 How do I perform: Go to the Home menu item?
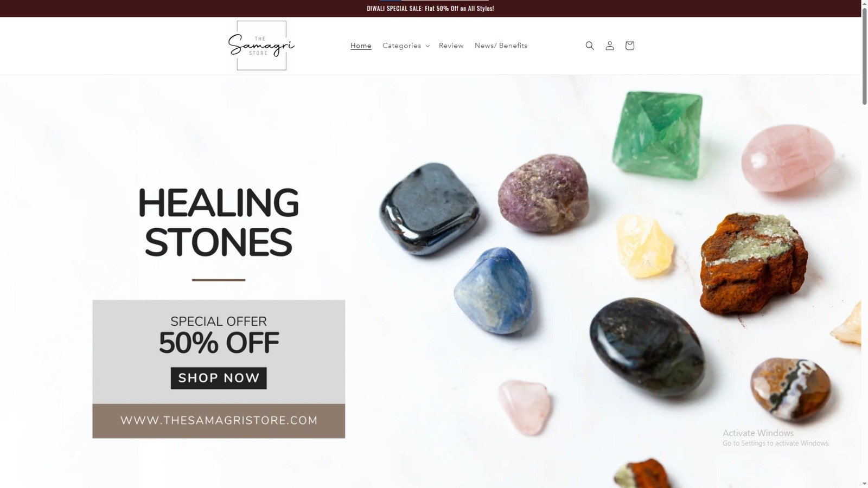point(361,46)
